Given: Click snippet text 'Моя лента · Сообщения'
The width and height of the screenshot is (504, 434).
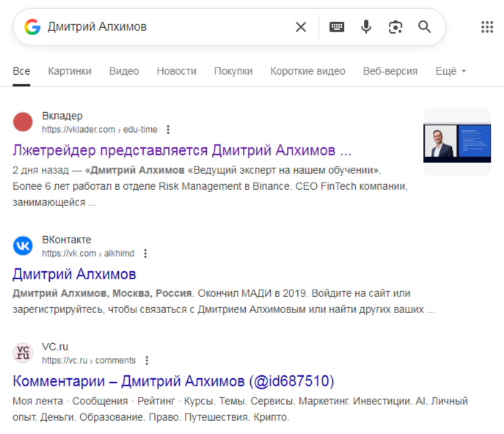Looking at the screenshot, I should pos(70,401).
